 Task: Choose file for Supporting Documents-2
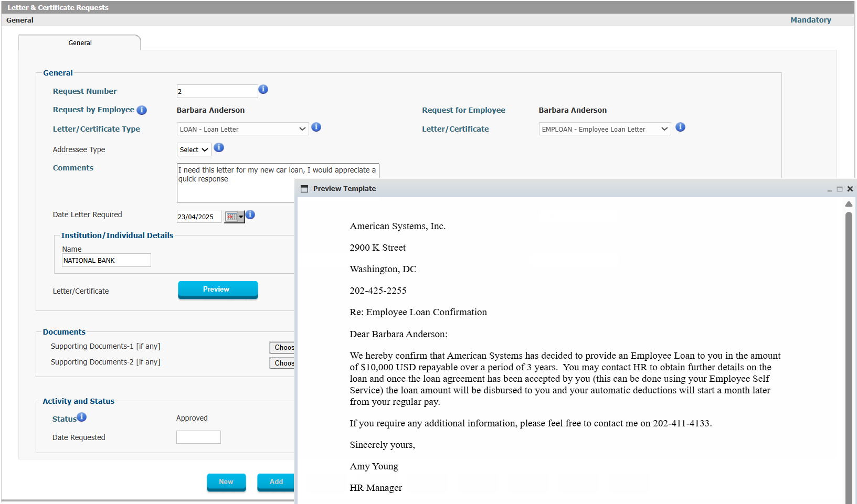click(282, 363)
